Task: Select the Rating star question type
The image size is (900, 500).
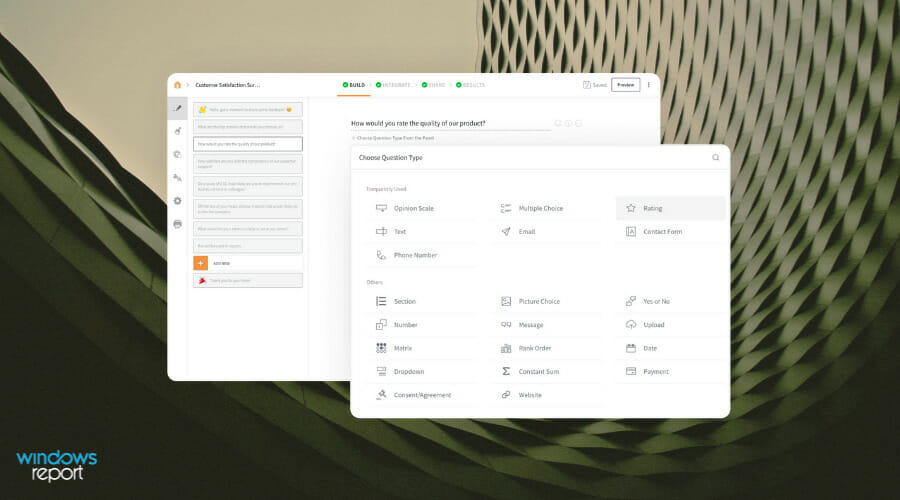Action: [670, 208]
